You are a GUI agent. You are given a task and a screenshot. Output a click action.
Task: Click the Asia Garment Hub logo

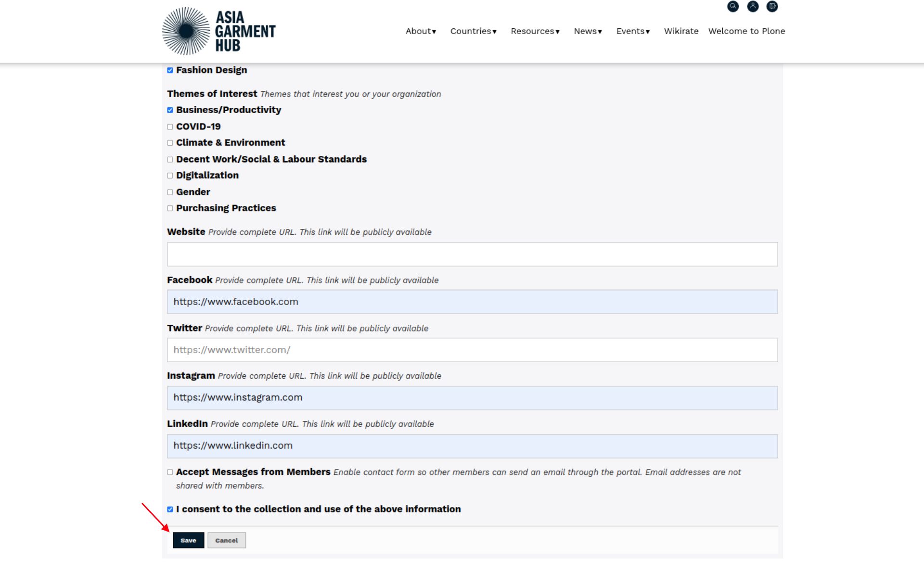click(219, 31)
